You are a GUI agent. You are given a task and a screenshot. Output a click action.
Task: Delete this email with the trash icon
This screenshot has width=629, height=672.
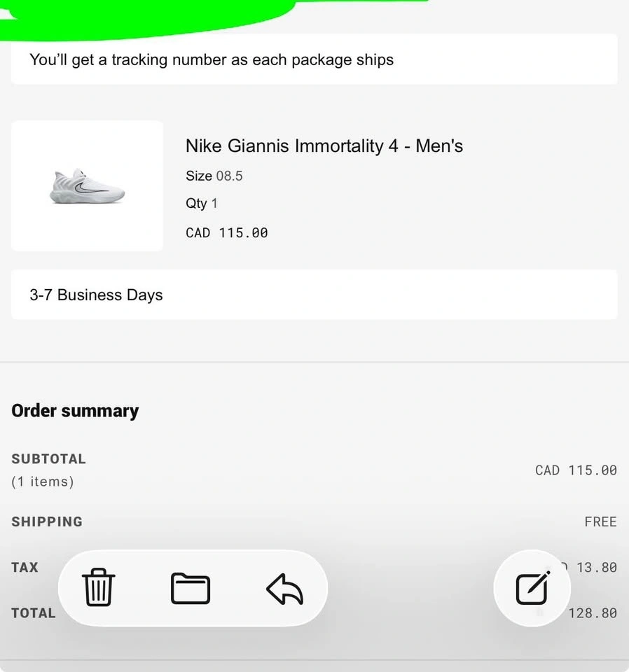pyautogui.click(x=99, y=587)
